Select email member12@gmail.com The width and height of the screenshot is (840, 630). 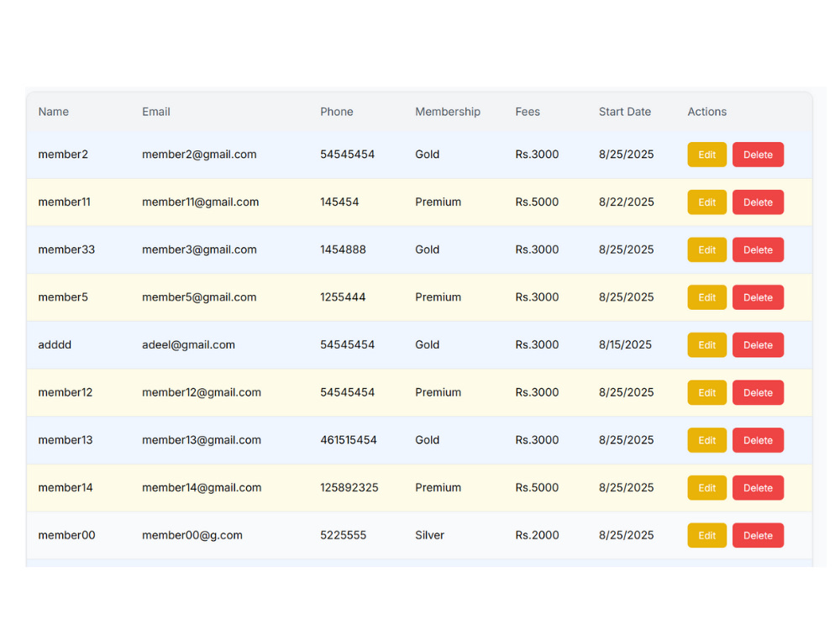(202, 392)
